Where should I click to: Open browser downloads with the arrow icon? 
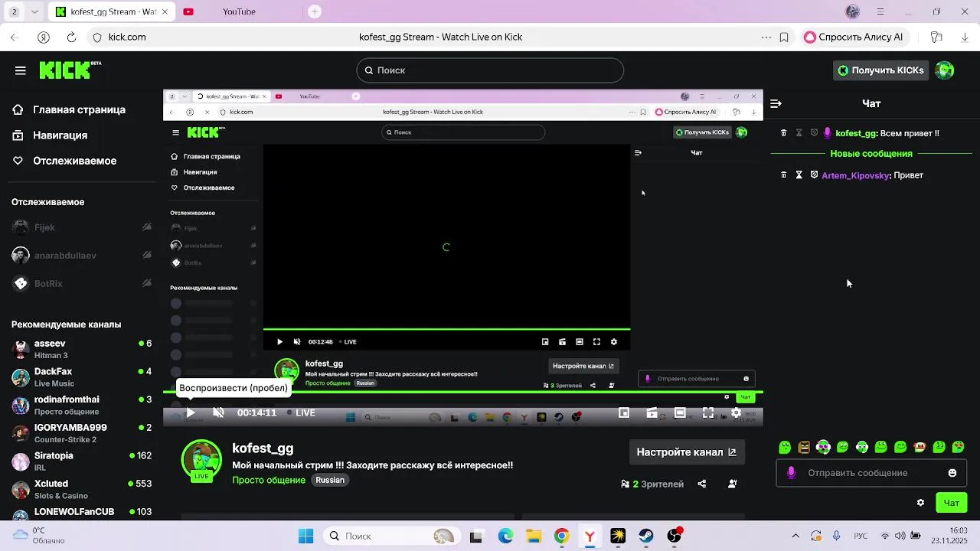(965, 37)
